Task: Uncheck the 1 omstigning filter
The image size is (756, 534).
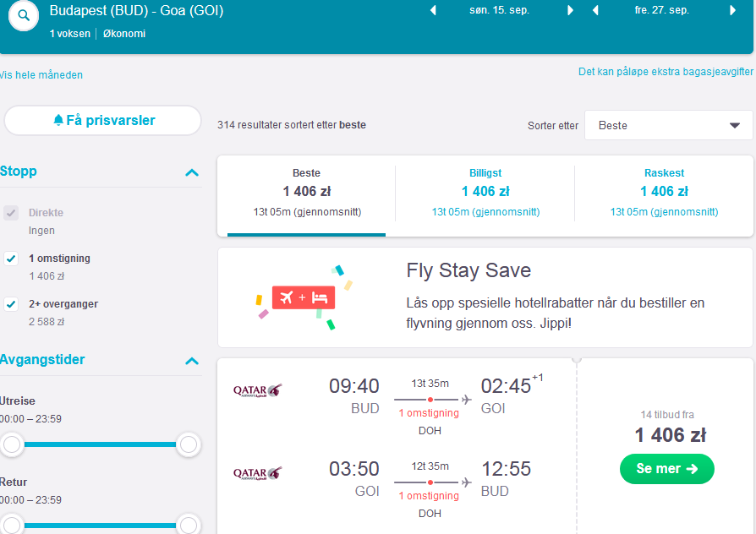Action: click(11, 259)
